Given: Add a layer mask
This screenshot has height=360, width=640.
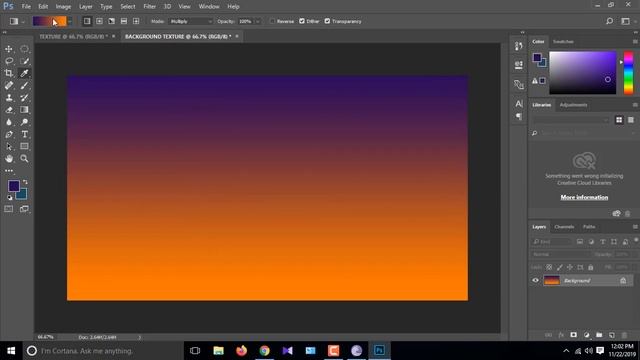Looking at the screenshot, I should tap(573, 335).
